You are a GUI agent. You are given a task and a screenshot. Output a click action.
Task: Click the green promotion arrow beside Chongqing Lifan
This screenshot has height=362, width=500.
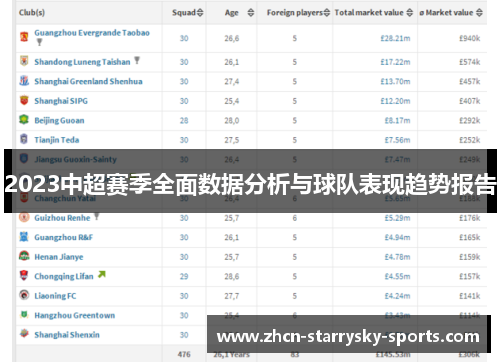click(x=102, y=274)
